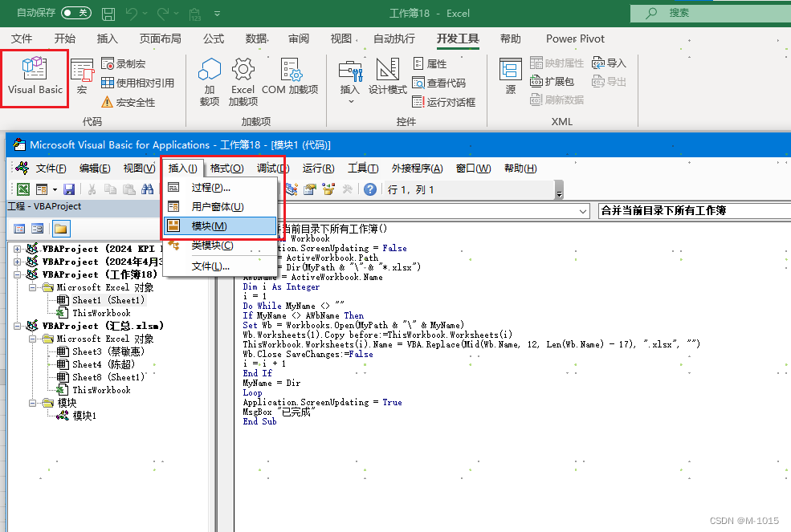Expand VBAProject (2024 KPI node

click(17, 249)
